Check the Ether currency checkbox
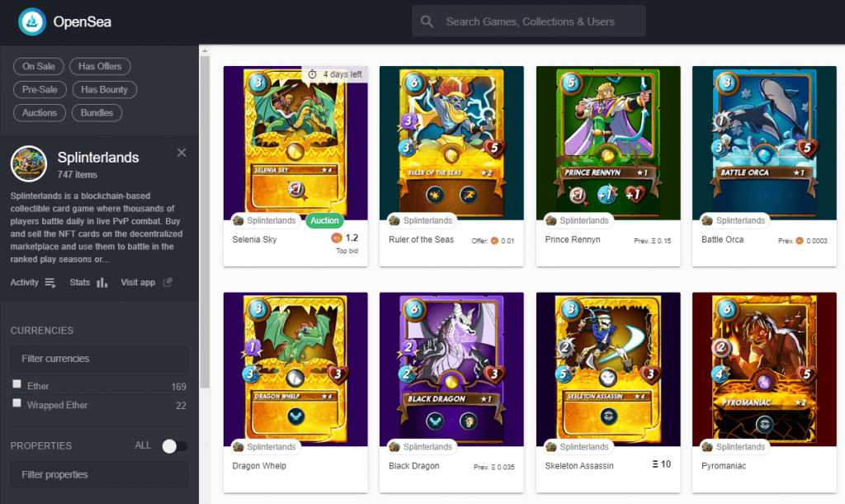This screenshot has width=845, height=504. [17, 384]
